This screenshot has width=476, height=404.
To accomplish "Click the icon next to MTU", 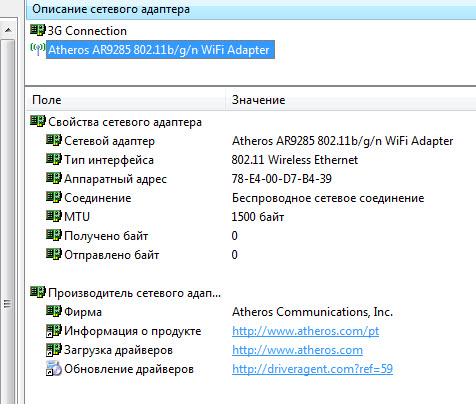I will click(x=54, y=216).
